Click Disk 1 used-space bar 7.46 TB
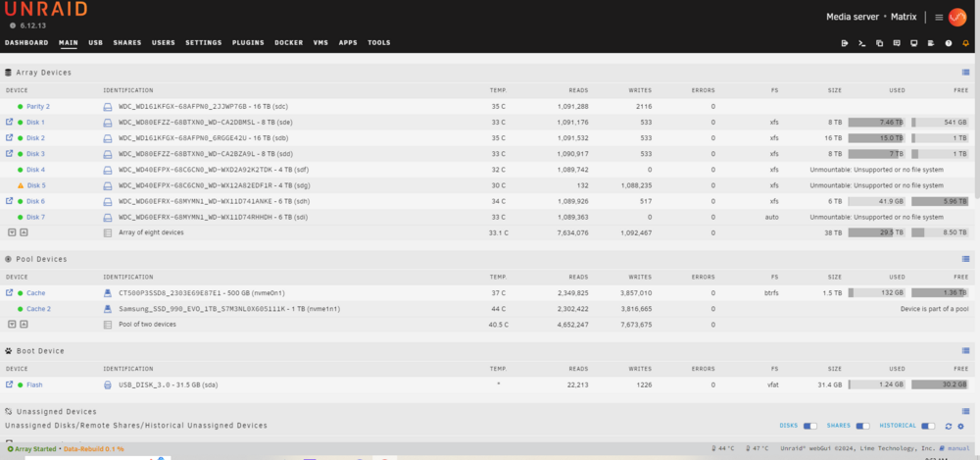The height and width of the screenshot is (460, 980). pyautogui.click(x=877, y=122)
